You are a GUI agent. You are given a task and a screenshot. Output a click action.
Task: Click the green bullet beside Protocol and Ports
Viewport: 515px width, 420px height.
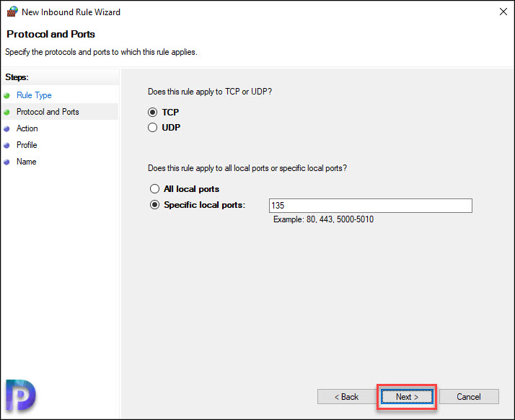(x=6, y=113)
